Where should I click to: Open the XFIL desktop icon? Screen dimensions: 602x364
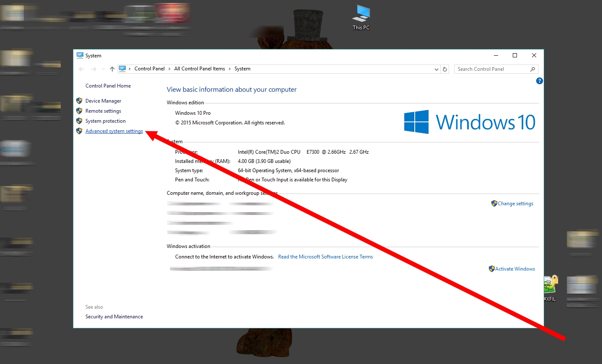tap(550, 288)
